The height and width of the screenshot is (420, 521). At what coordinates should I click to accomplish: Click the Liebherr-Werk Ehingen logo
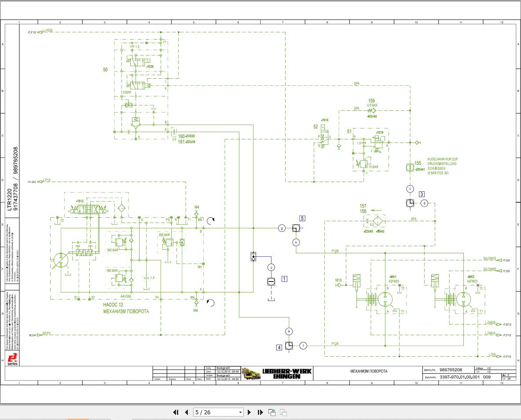pos(276,373)
